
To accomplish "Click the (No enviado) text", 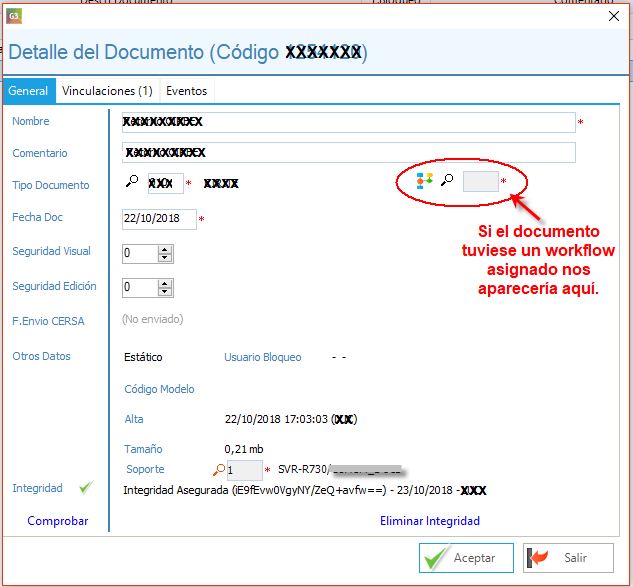I will click(153, 319).
